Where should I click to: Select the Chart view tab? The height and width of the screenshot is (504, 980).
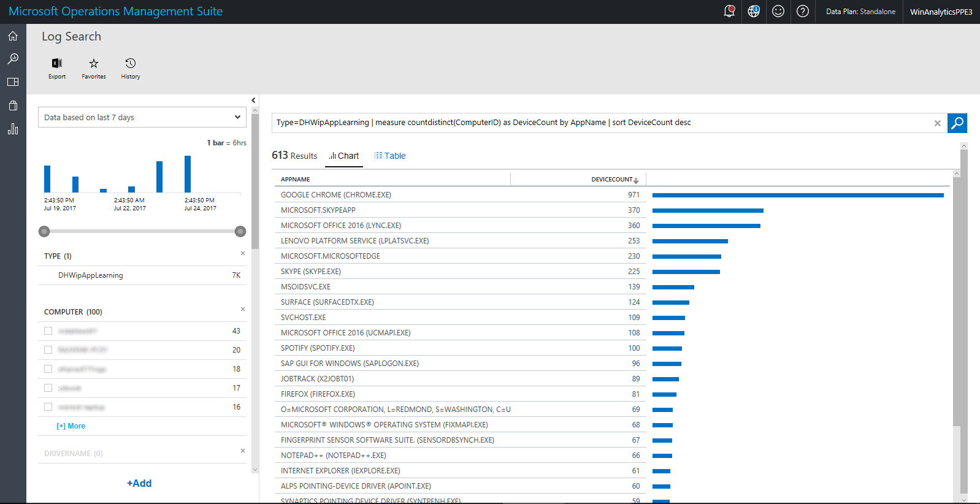coord(344,156)
